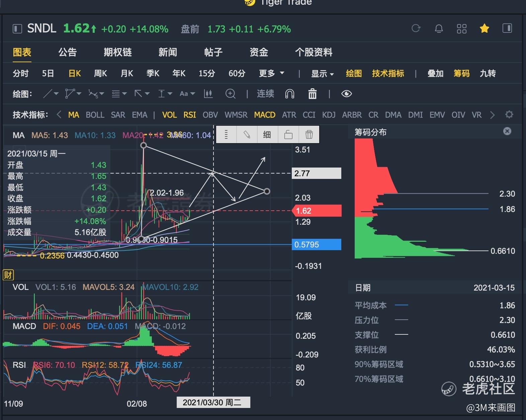Click the 财 financial marker icon

click(x=8, y=275)
